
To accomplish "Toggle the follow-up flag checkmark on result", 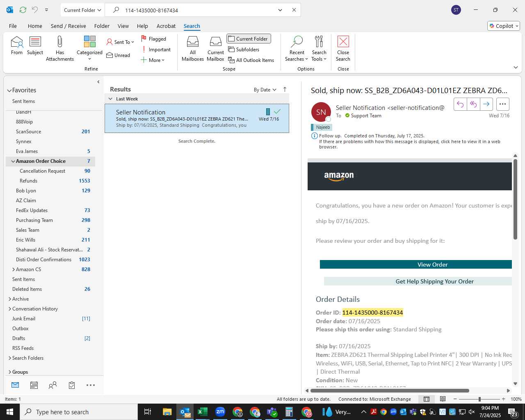I will (x=277, y=112).
